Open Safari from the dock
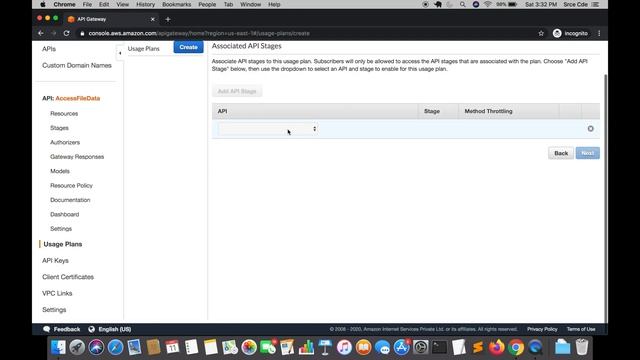 click(116, 347)
